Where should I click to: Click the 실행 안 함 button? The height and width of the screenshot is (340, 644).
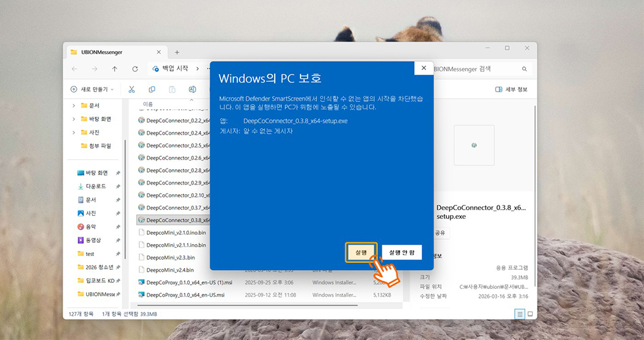point(401,253)
